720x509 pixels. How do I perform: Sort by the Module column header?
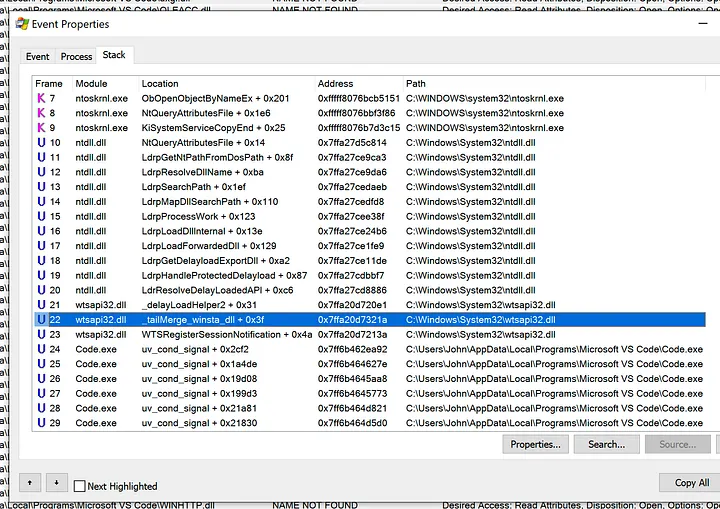pyautogui.click(x=91, y=84)
